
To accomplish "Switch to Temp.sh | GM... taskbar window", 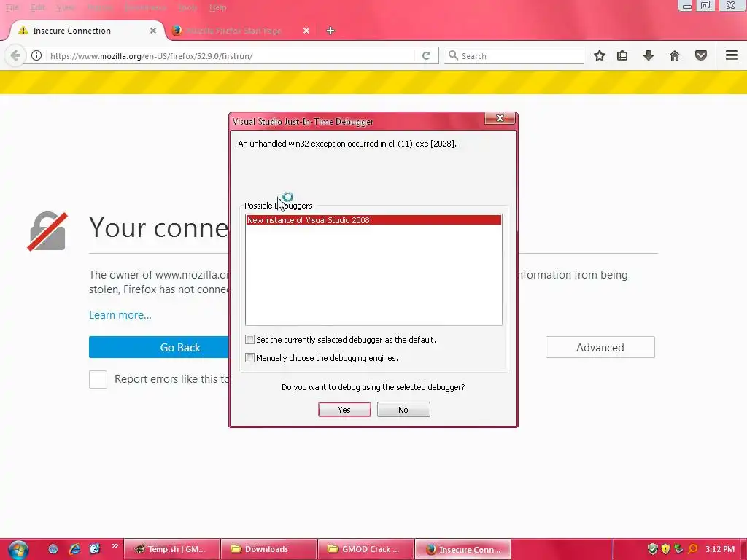I will coord(172,549).
